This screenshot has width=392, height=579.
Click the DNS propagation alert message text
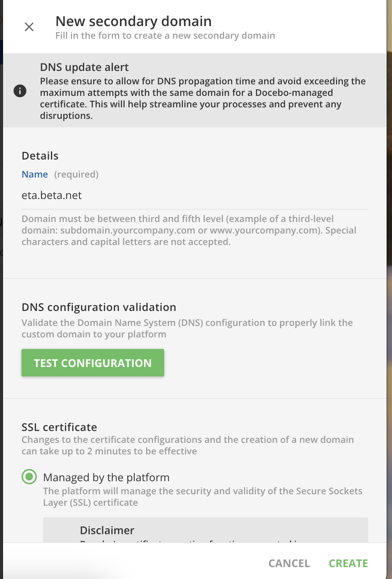(x=203, y=99)
